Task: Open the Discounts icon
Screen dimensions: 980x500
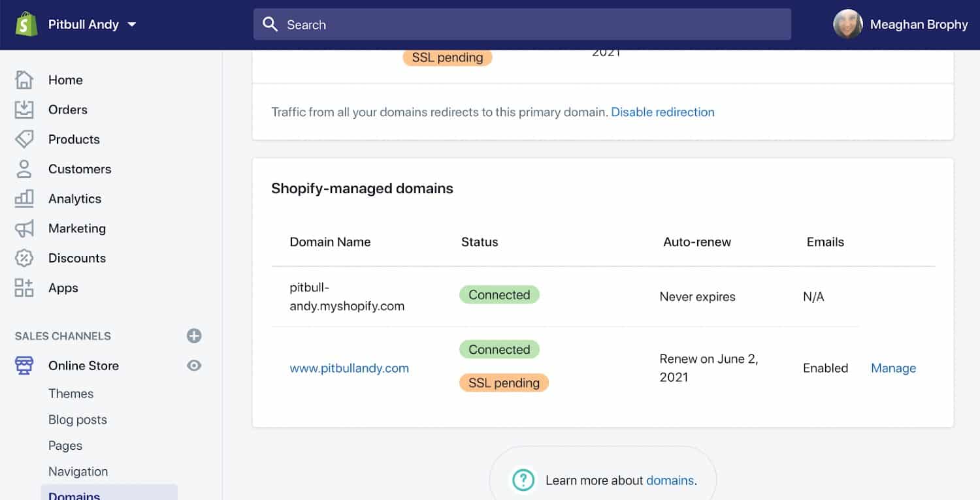Action: [24, 258]
